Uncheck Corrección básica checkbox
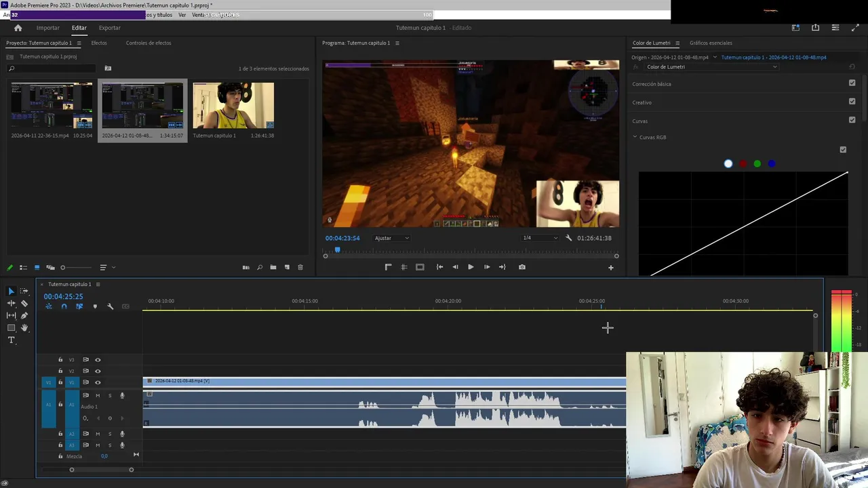This screenshot has width=868, height=488. (x=852, y=83)
